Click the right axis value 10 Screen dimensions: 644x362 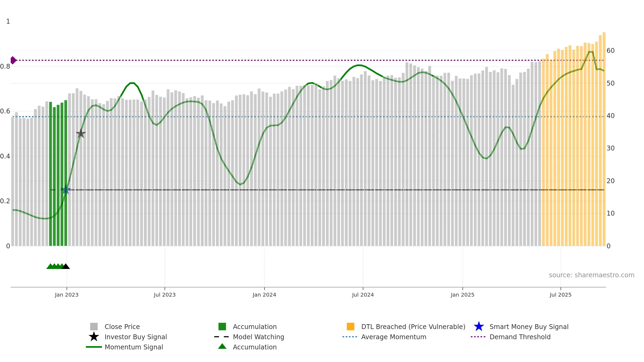(610, 213)
